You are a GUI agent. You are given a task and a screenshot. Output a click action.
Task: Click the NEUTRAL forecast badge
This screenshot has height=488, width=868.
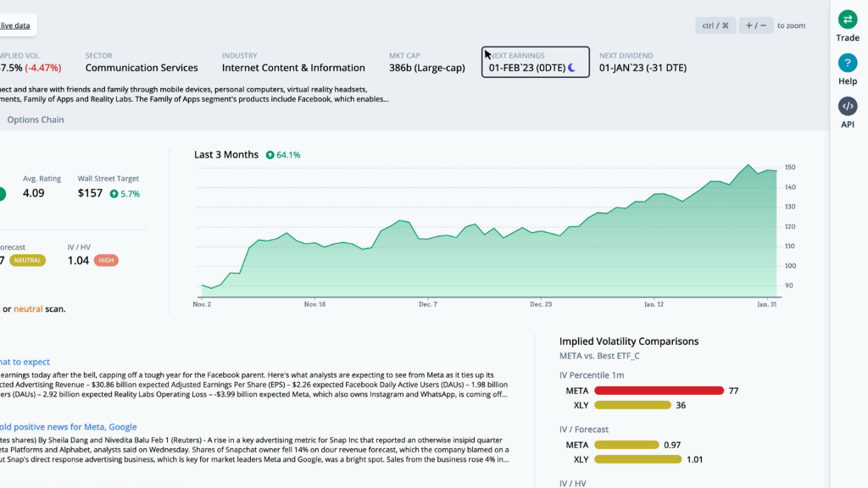pos(27,261)
